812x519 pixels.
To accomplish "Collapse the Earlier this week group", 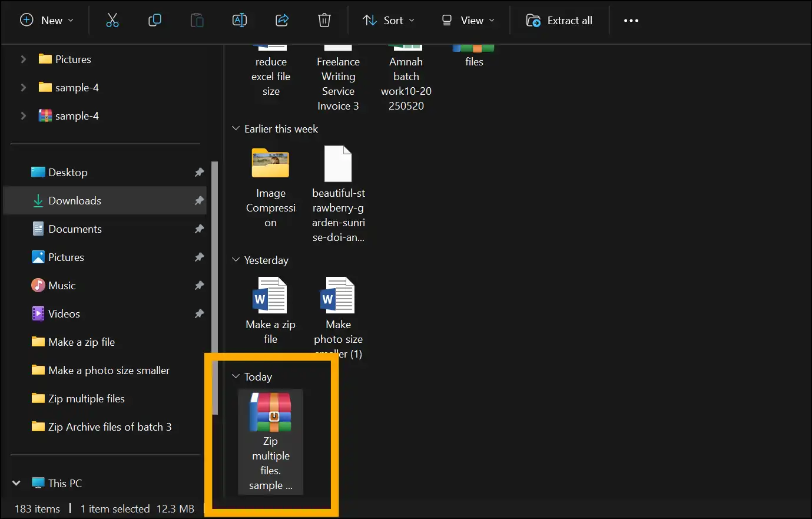I will click(236, 128).
